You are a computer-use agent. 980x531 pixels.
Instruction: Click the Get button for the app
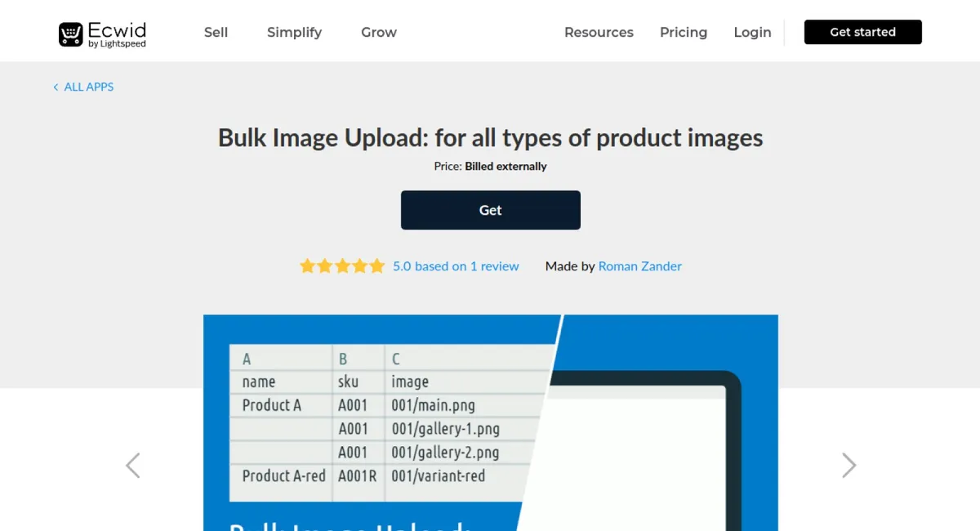(x=491, y=210)
